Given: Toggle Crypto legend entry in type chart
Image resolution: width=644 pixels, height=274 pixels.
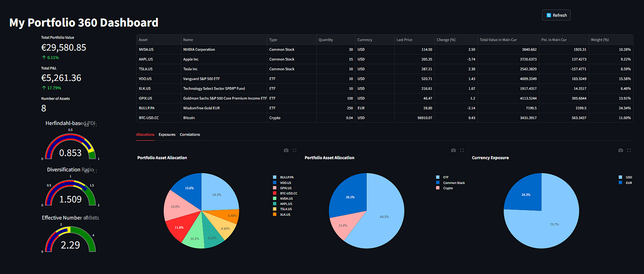Looking at the screenshot, I should (444, 188).
